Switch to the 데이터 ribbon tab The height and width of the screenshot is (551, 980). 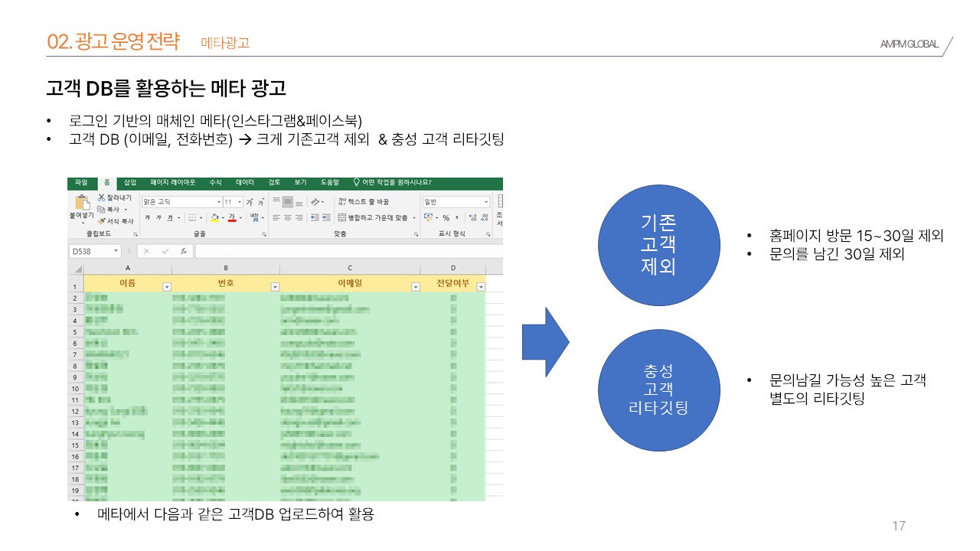click(245, 183)
